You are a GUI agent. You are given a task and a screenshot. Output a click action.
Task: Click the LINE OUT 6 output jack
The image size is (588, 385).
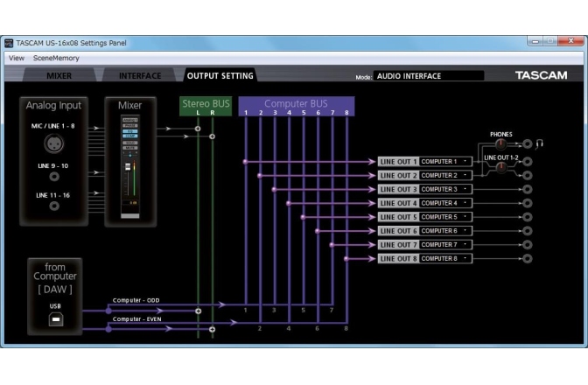(x=528, y=231)
